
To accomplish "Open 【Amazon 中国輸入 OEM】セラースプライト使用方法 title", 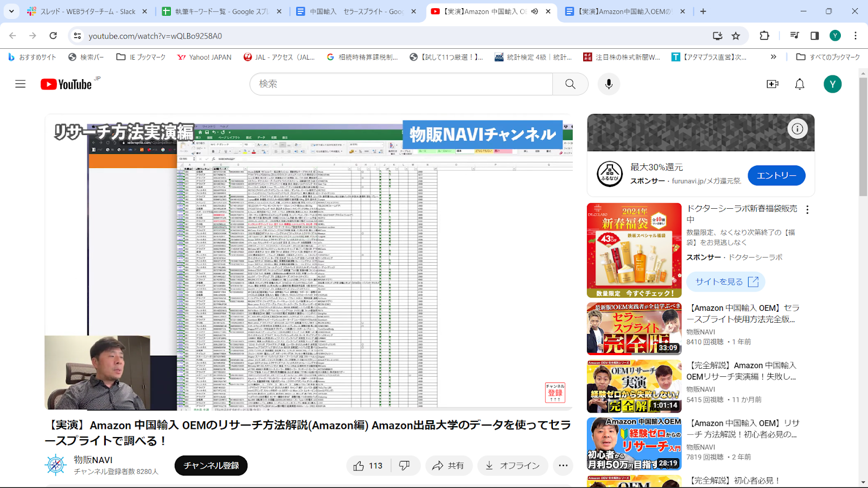I will coord(743,313).
